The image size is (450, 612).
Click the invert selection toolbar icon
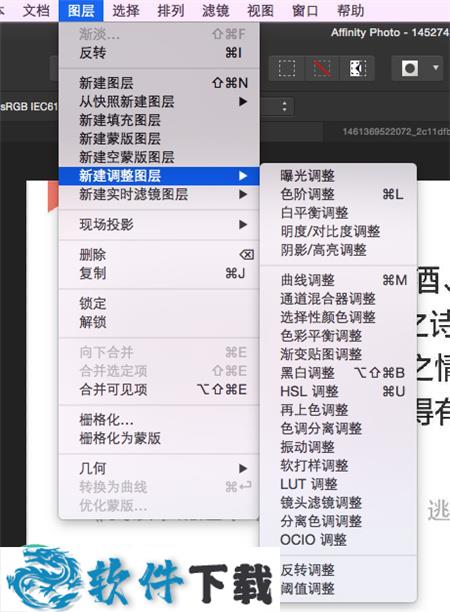tap(358, 69)
